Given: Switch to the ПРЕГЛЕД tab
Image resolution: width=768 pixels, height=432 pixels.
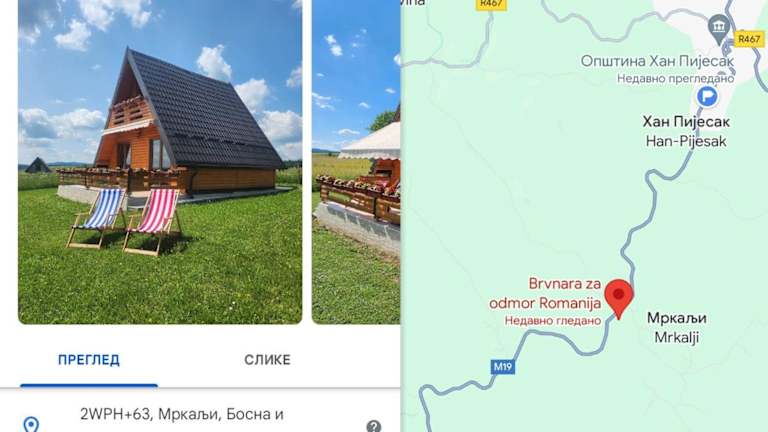Looking at the screenshot, I should tap(89, 360).
